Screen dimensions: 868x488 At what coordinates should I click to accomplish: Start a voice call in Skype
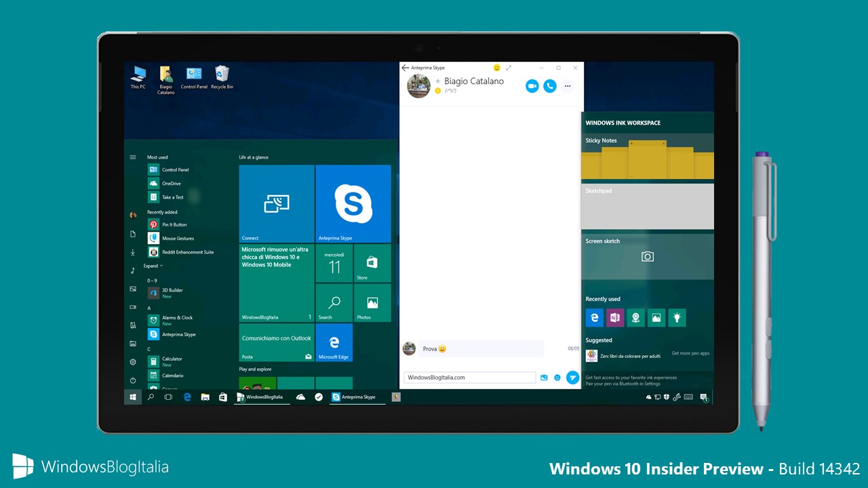(550, 86)
